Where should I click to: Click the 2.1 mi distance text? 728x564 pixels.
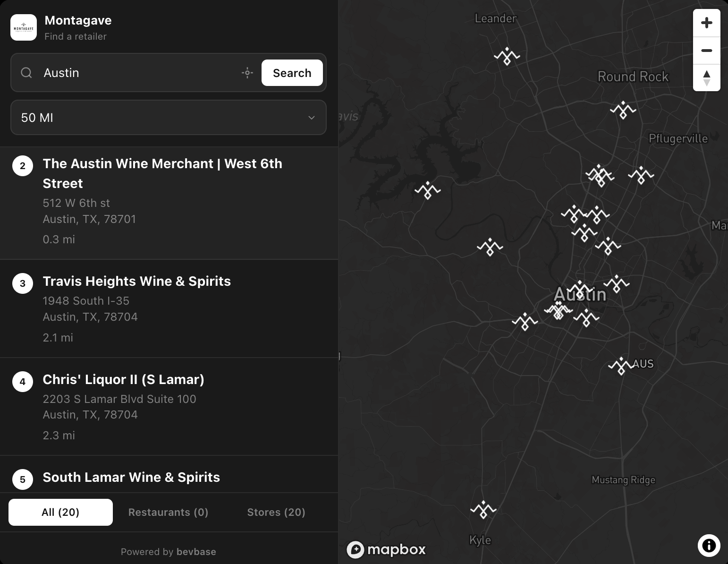(x=58, y=338)
